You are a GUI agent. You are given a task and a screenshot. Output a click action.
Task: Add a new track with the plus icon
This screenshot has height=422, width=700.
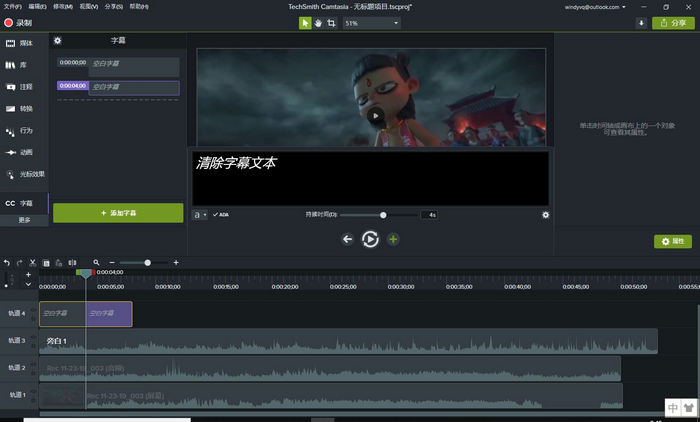28,275
